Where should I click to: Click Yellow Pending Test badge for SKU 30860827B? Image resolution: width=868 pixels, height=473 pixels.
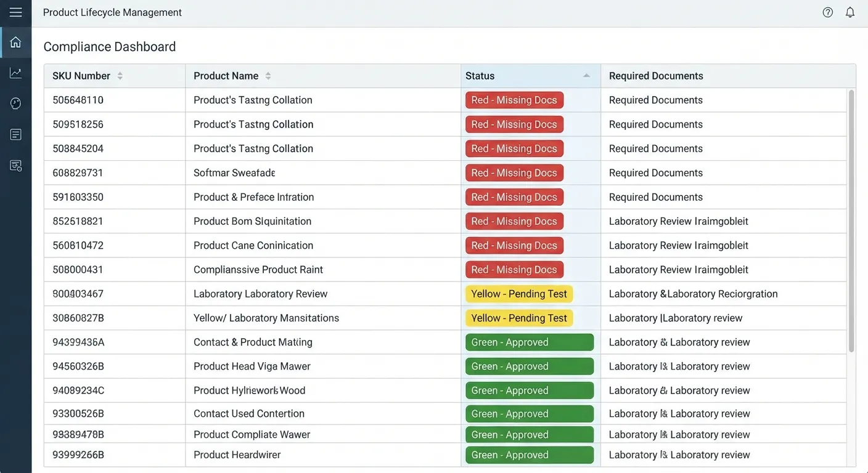point(519,318)
